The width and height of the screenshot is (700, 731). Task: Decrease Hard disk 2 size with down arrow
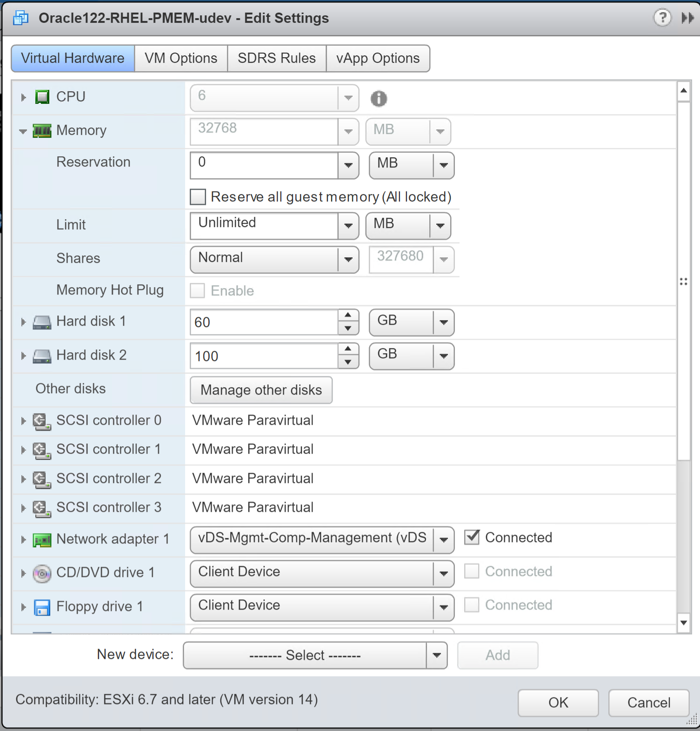coord(348,362)
